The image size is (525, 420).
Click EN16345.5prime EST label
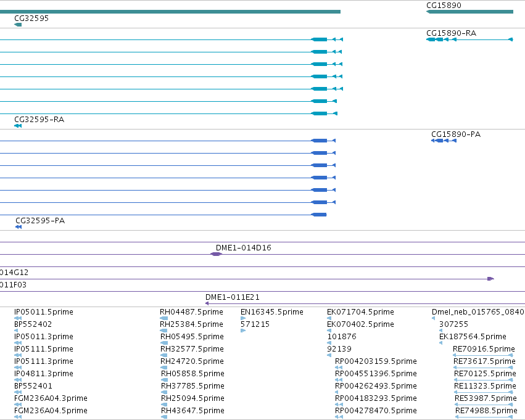pos(272,312)
